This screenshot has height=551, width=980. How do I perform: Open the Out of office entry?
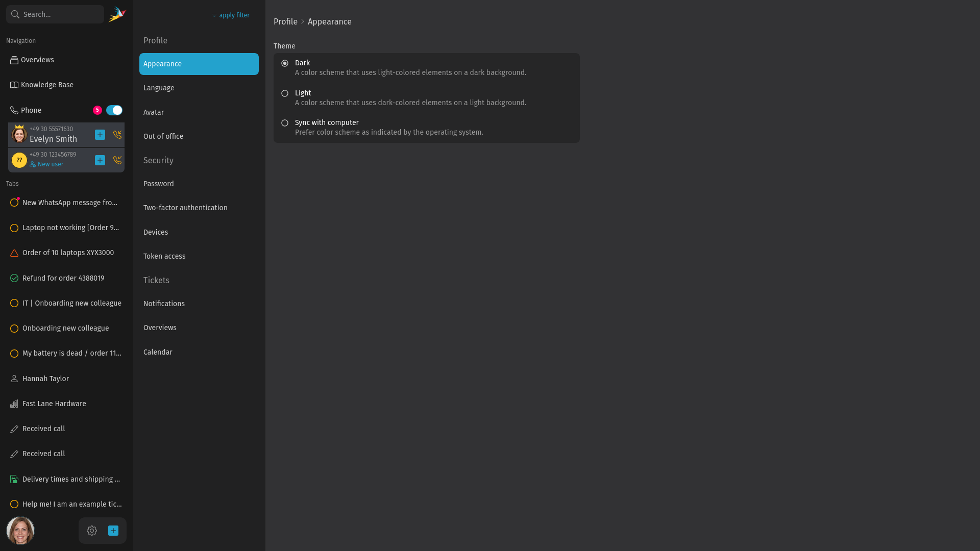[199, 136]
